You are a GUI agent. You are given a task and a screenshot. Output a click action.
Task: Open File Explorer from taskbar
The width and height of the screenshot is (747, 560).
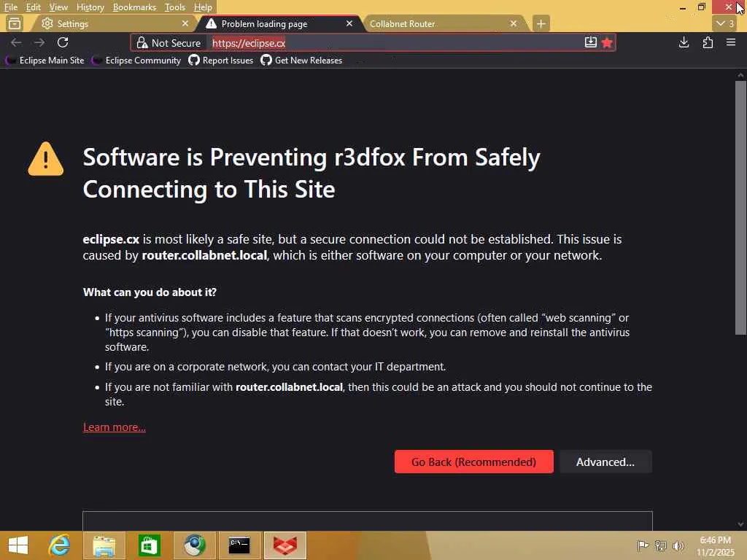pyautogui.click(x=104, y=545)
